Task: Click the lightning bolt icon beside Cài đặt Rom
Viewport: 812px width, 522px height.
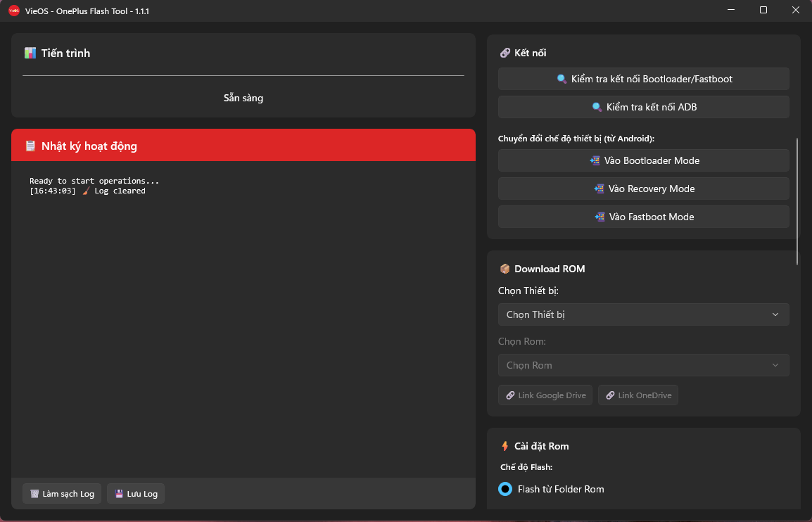Action: (x=505, y=446)
